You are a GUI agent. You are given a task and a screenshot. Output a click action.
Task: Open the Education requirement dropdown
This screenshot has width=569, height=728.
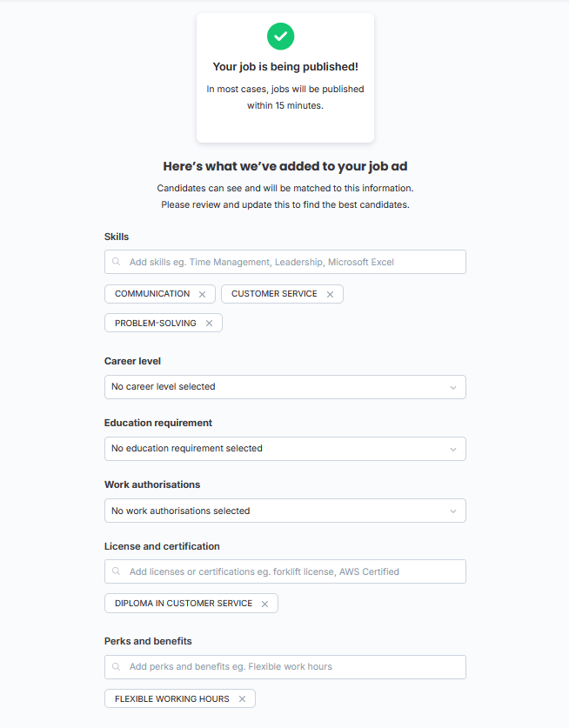tap(285, 449)
